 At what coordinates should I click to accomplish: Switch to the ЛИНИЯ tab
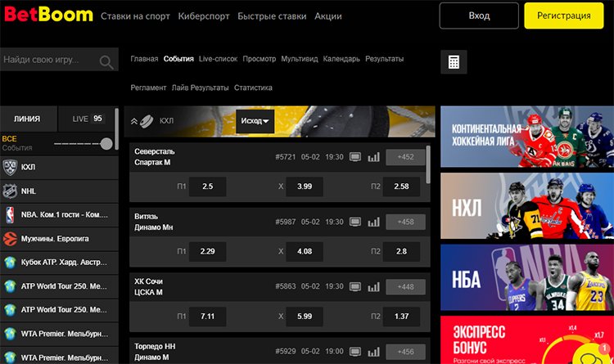29,119
